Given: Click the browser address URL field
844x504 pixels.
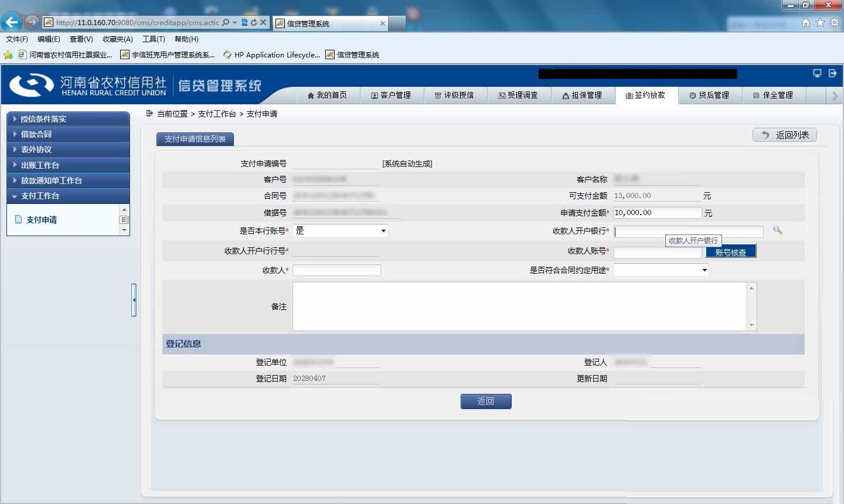Looking at the screenshot, I should pyautogui.click(x=137, y=22).
